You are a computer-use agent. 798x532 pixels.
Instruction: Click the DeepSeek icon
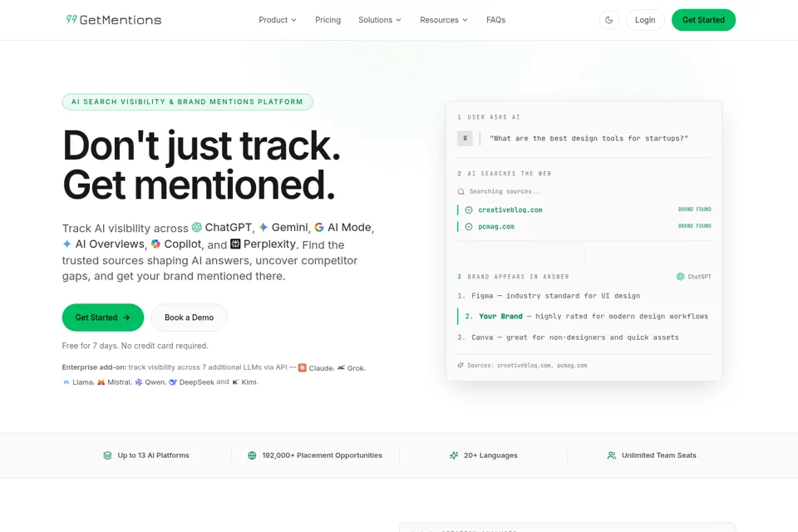(x=173, y=382)
